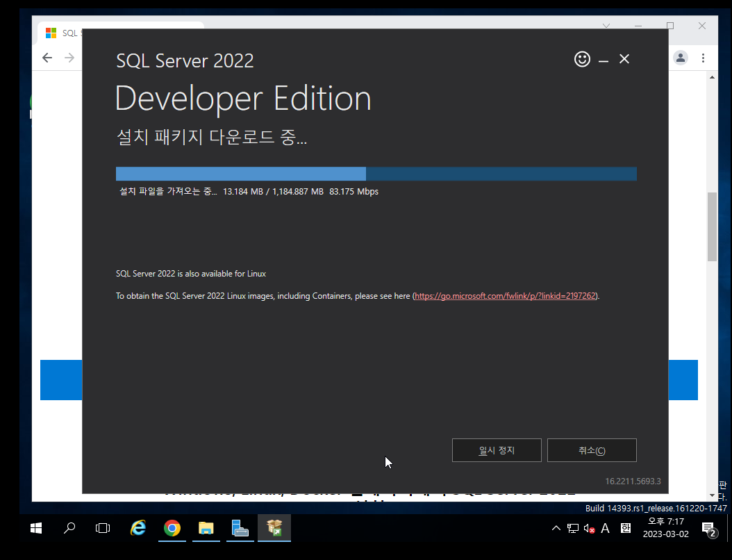This screenshot has height=560, width=732.
Task: Switch to SQL Server installer taskbar icon
Action: tap(274, 528)
